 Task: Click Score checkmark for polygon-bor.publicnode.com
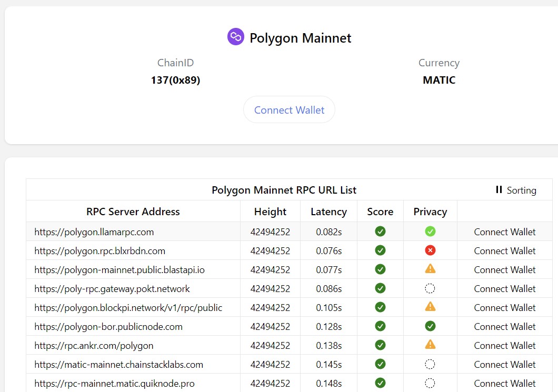coord(380,326)
